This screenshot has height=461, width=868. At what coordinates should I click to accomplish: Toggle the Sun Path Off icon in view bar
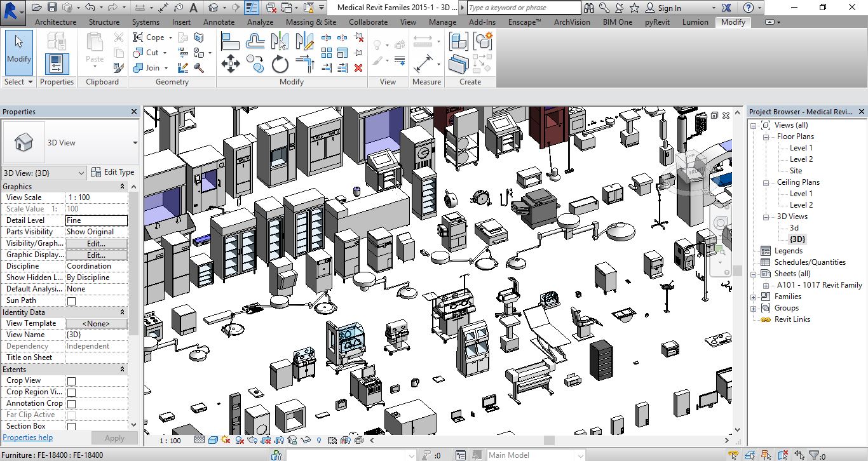coord(227,440)
